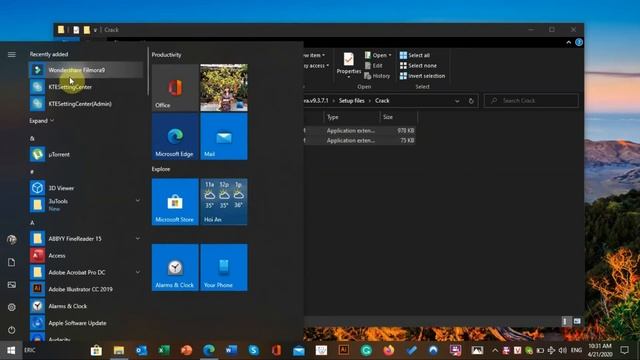This screenshot has width=640, height=360.
Task: Sort by the Size column header
Action: coord(398,117)
